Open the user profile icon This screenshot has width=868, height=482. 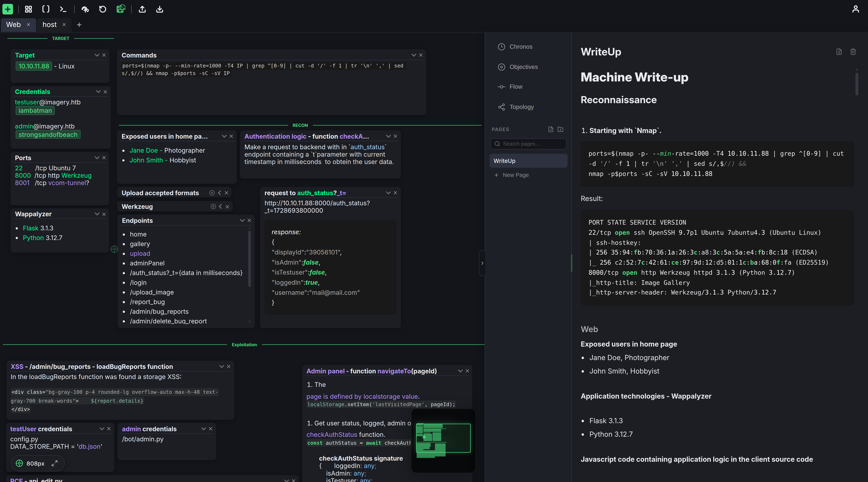855,9
